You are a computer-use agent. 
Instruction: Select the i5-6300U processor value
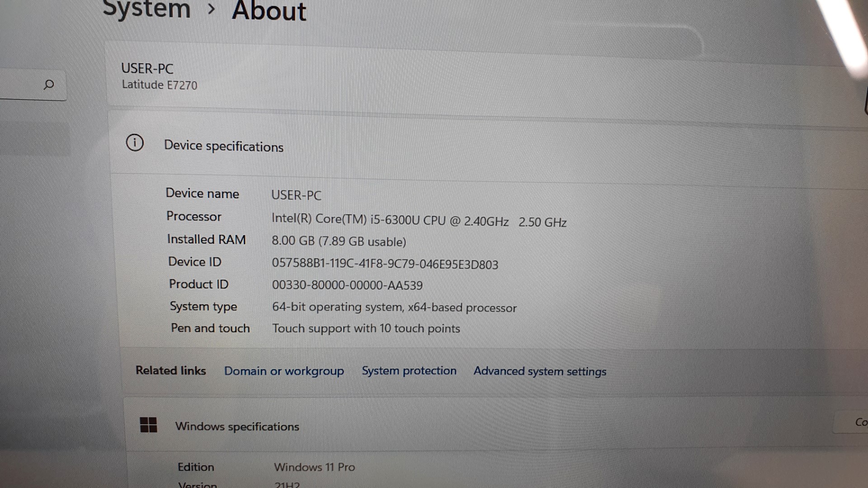419,220
